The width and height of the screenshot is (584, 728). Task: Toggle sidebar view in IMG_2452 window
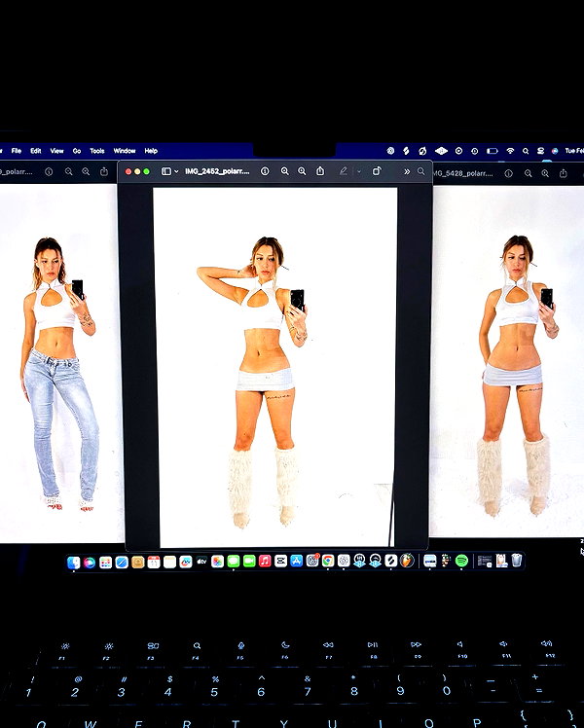[166, 171]
